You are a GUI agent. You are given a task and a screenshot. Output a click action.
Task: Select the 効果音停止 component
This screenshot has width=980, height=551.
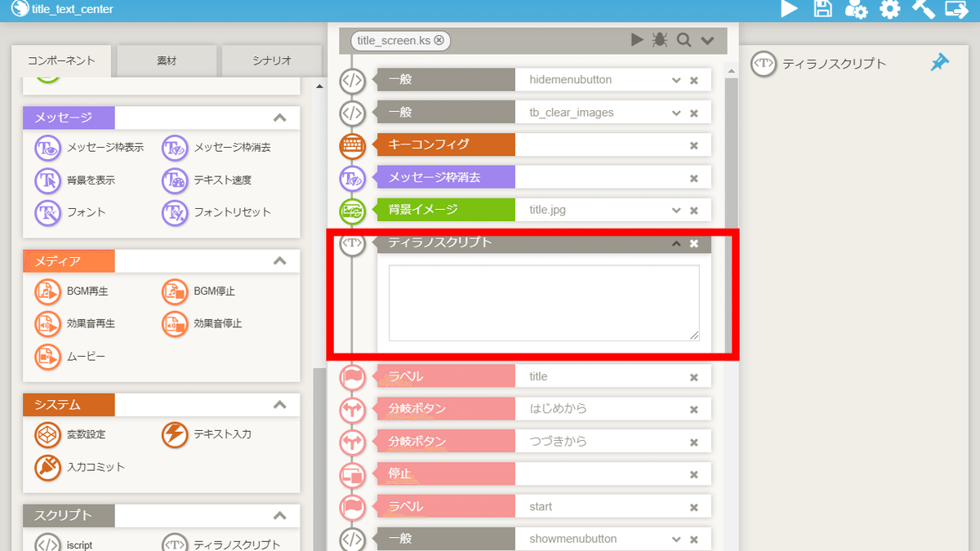coord(203,324)
